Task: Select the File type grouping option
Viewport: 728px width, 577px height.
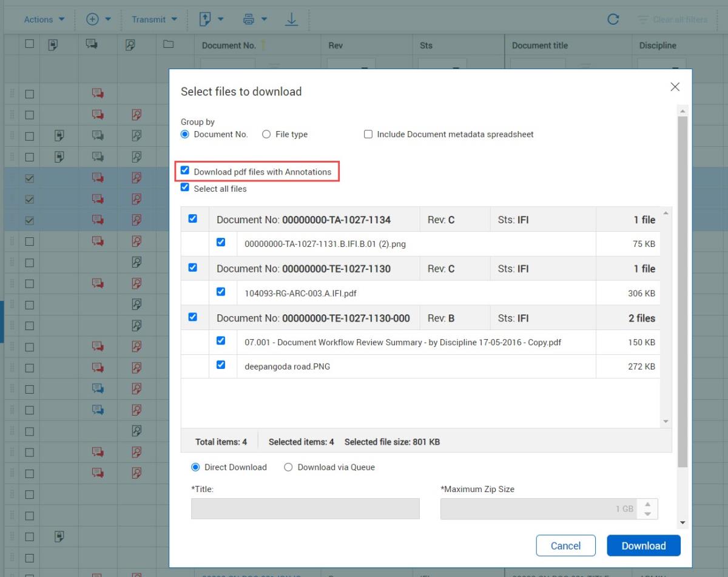Action: coord(266,135)
